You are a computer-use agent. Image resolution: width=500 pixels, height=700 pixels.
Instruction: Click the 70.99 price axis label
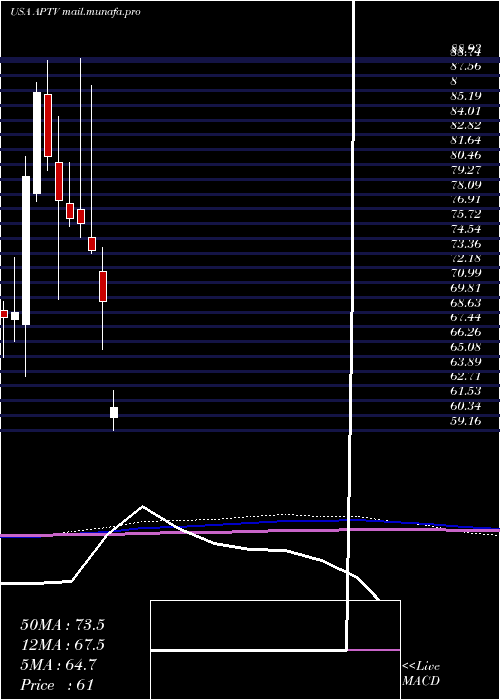[x=466, y=273]
